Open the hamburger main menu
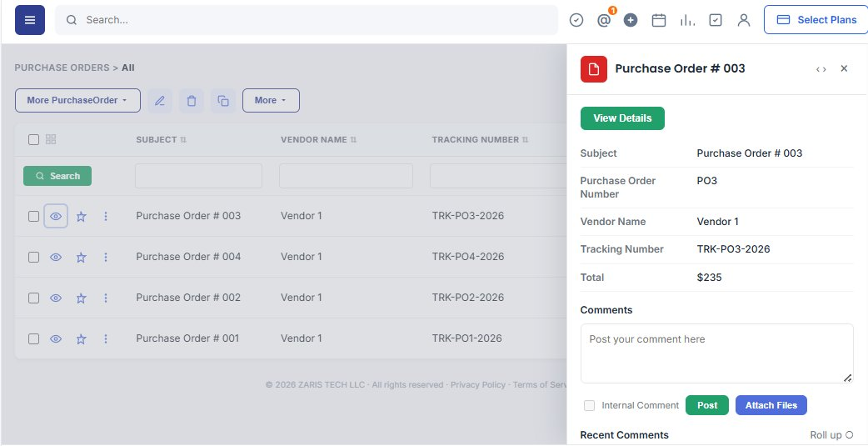The image size is (868, 446). (x=30, y=20)
